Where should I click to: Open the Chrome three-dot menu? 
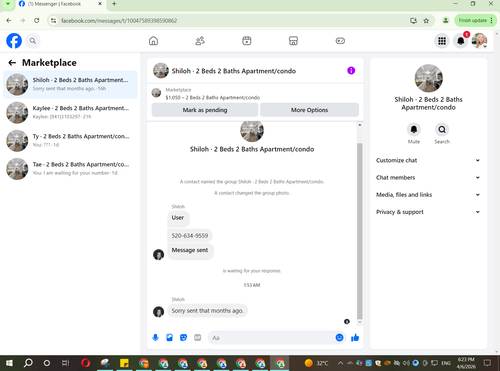(x=491, y=21)
